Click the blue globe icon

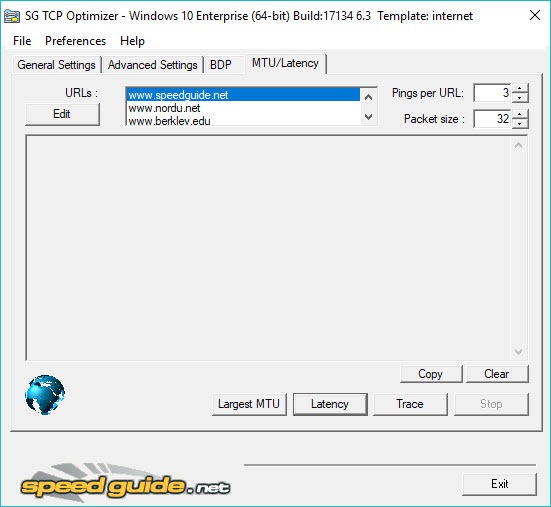[x=45, y=395]
